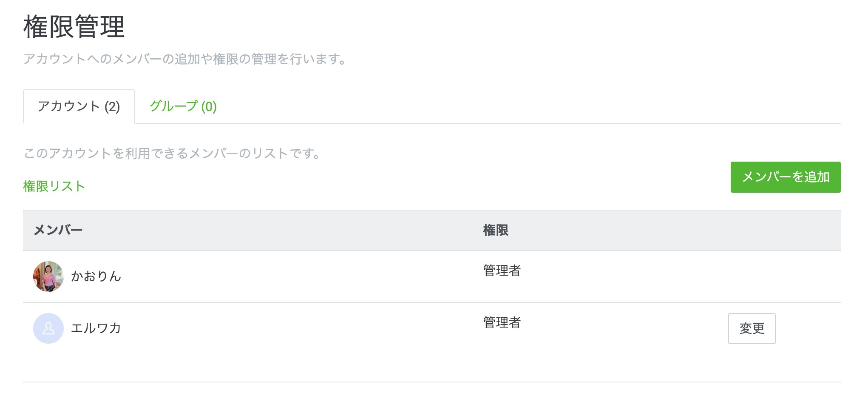Click 変更 button for エルワカ
The image size is (868, 399).
coord(752,328)
